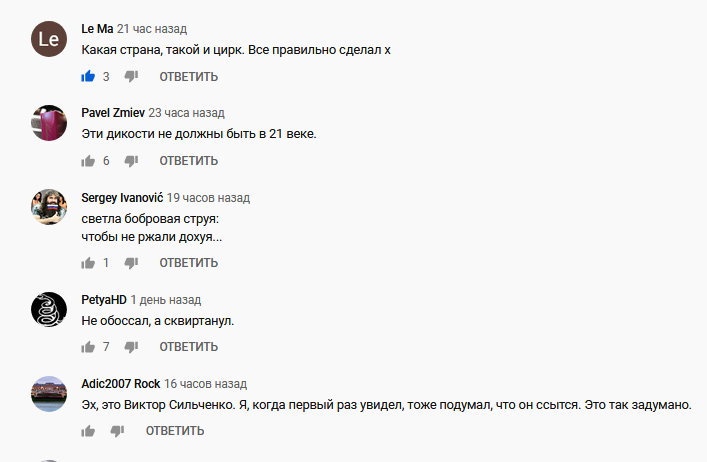Dislike PetyaHD's comment
707x462 pixels.
click(131, 347)
